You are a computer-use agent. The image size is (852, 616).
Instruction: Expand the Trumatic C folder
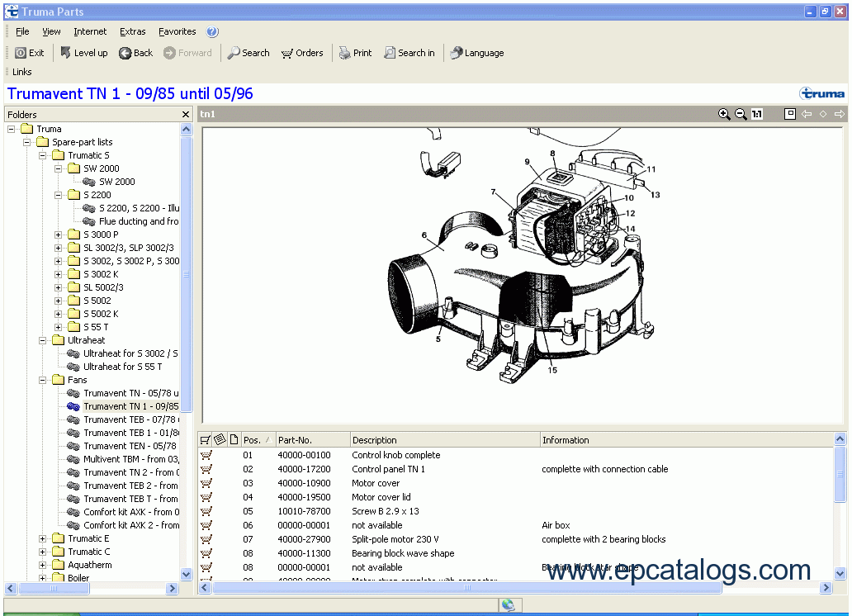point(42,552)
